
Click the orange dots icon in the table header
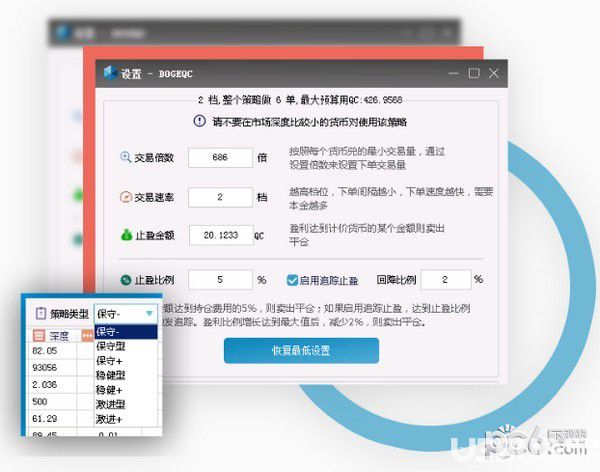click(88, 336)
